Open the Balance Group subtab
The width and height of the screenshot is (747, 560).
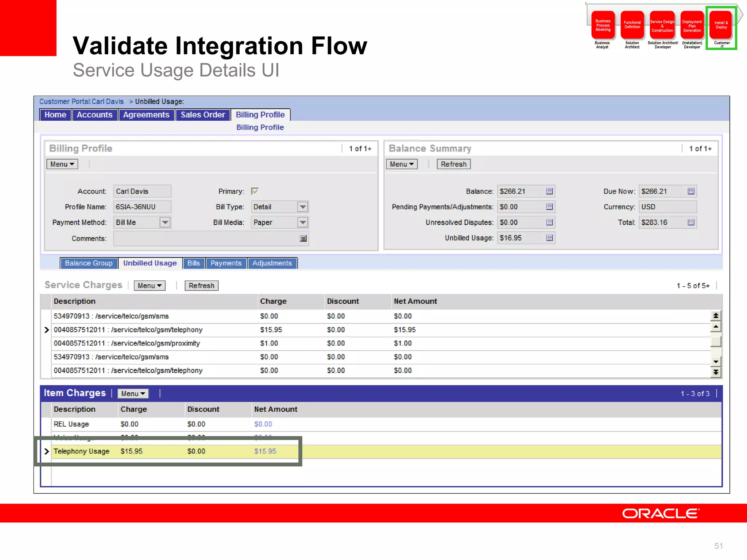tap(89, 263)
